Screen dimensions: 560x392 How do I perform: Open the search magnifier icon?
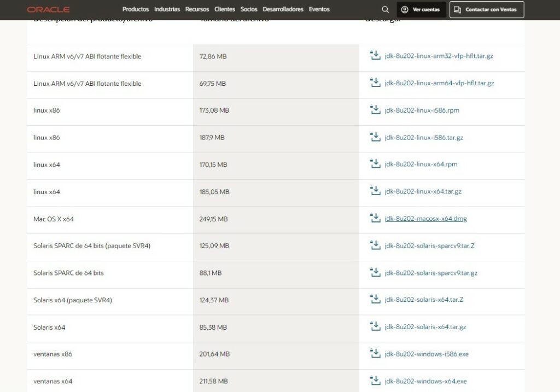385,10
